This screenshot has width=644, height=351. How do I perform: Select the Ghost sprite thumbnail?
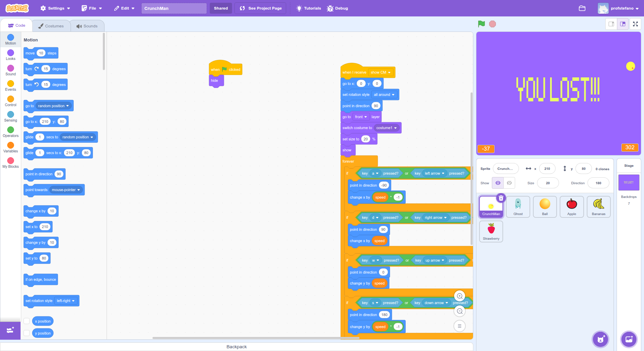[x=518, y=207]
